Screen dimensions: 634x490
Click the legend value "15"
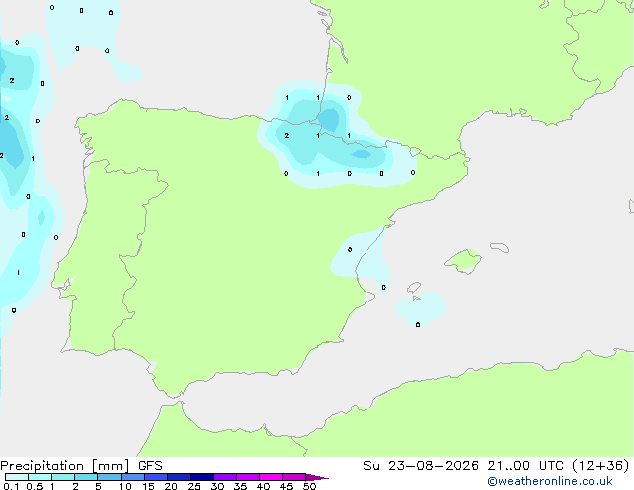(148, 486)
